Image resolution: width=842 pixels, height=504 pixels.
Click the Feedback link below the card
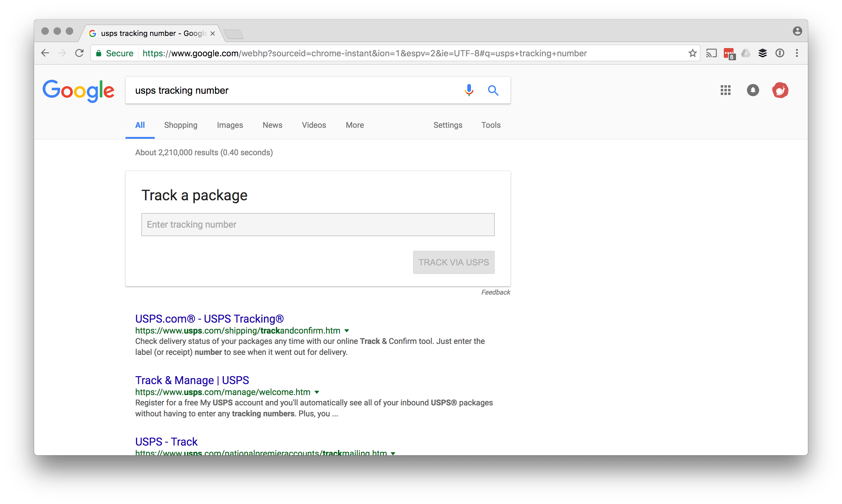click(495, 292)
